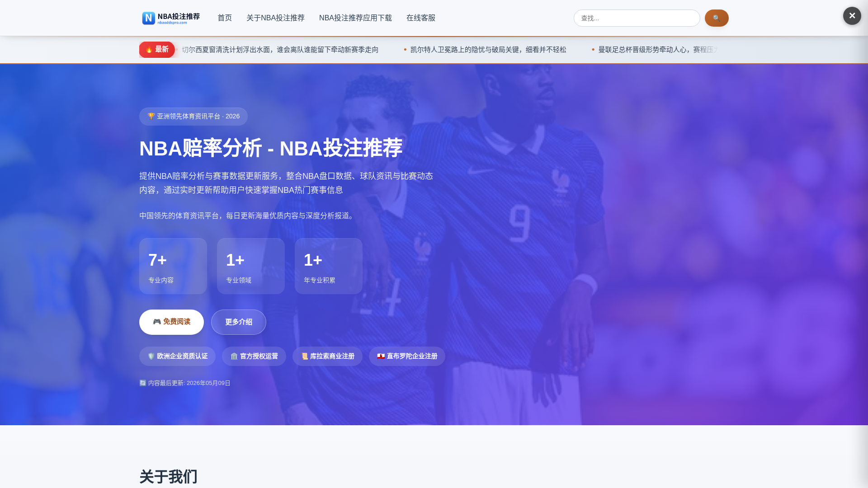Click the 1+ 年专业积累 stat card
The height and width of the screenshot is (488, 868).
point(329,266)
